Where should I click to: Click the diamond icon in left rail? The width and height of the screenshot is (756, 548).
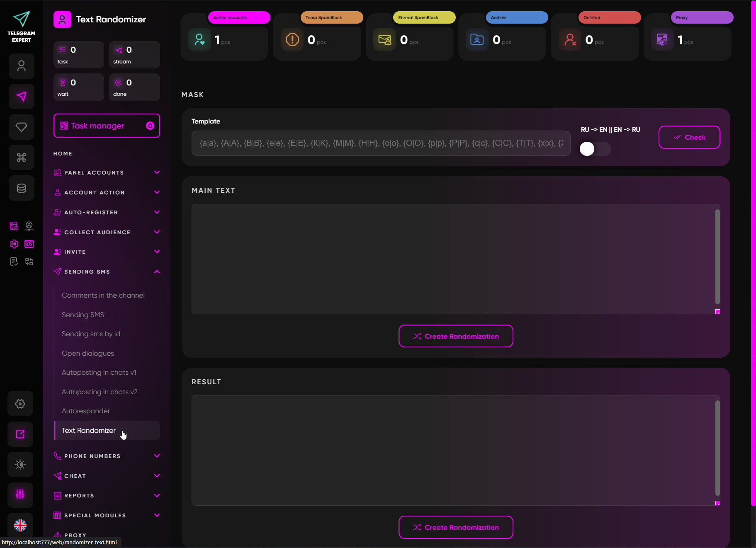22,127
